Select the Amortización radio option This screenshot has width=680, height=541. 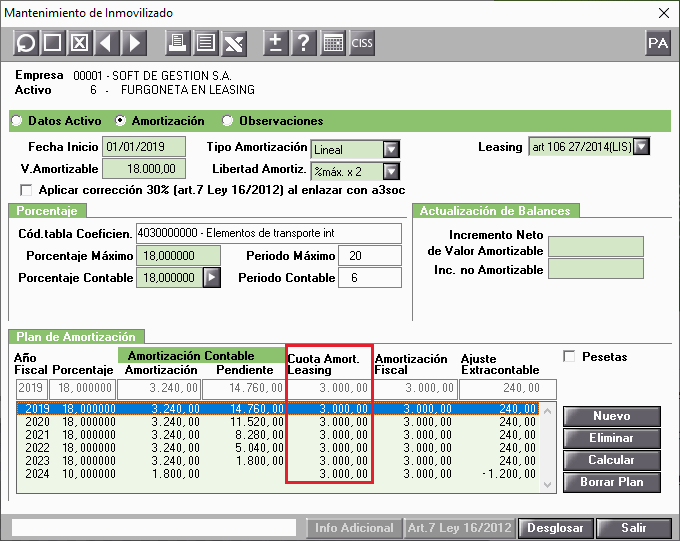coord(120,121)
